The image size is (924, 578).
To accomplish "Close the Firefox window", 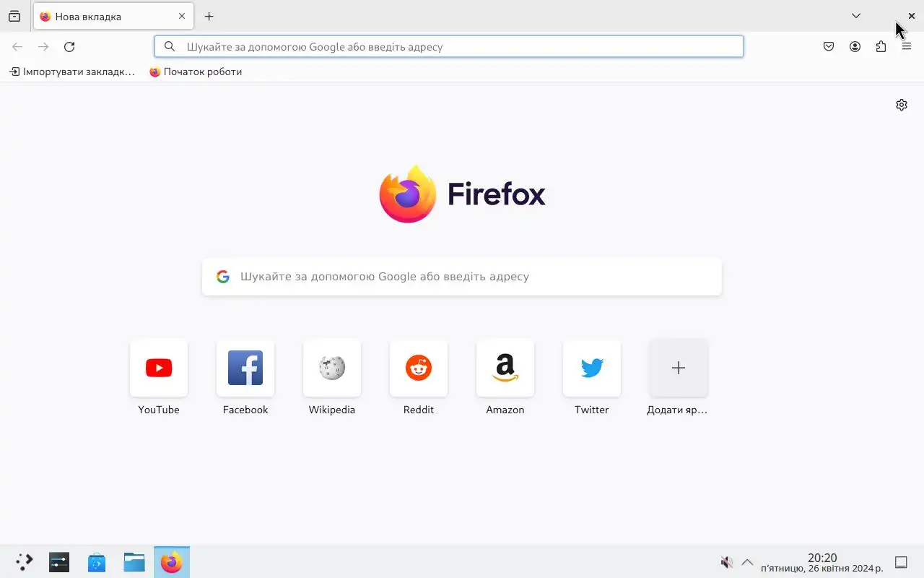I will [911, 16].
